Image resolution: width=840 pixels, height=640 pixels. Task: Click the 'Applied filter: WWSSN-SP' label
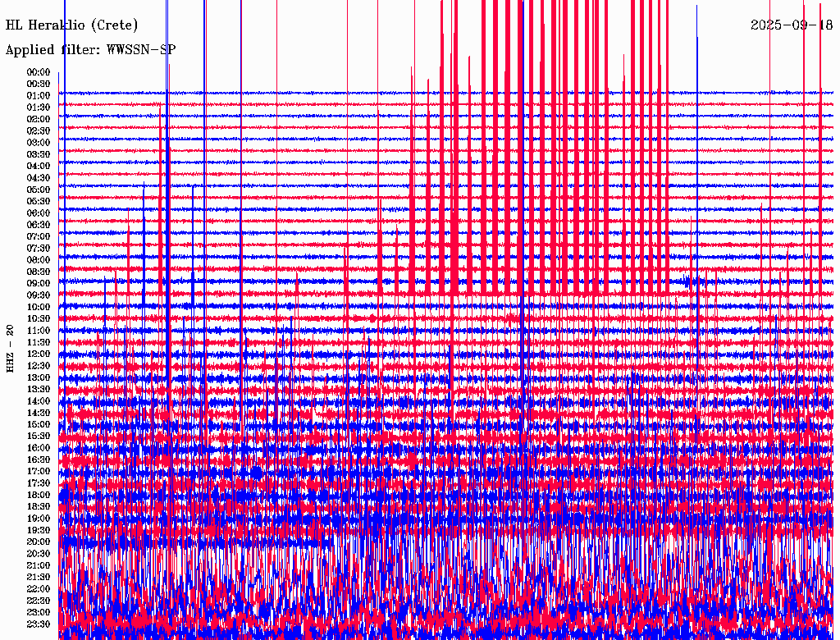pyautogui.click(x=90, y=50)
